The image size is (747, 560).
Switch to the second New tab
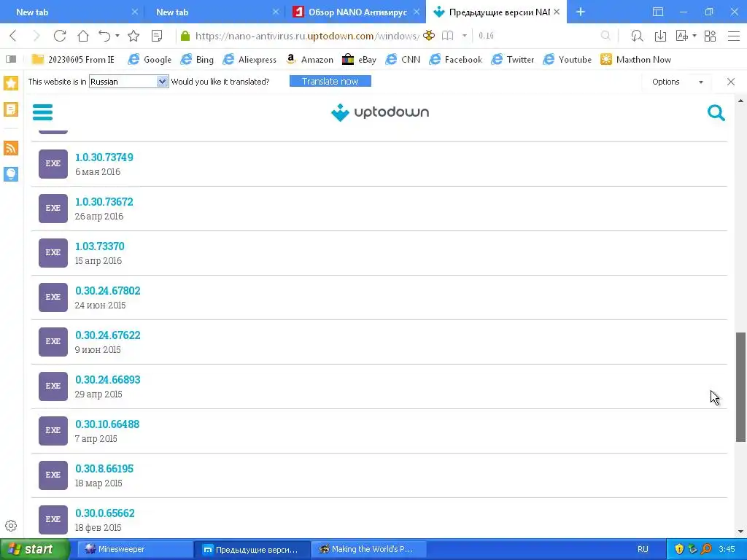[x=214, y=12]
